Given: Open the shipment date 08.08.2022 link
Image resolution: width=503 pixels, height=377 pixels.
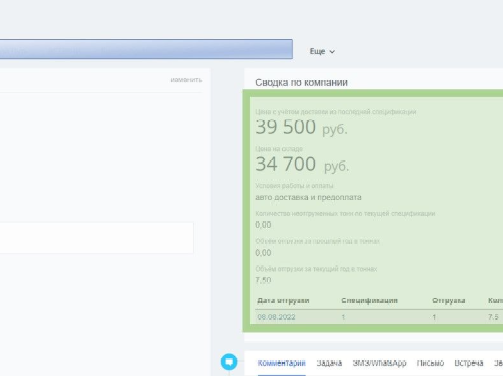Looking at the screenshot, I should click(x=276, y=317).
